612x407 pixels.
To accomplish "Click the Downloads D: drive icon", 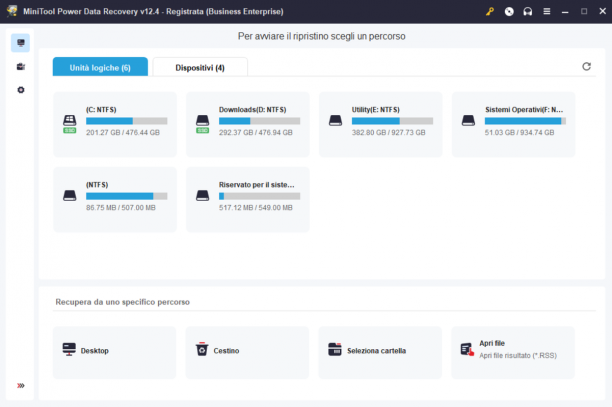I will coord(202,124).
